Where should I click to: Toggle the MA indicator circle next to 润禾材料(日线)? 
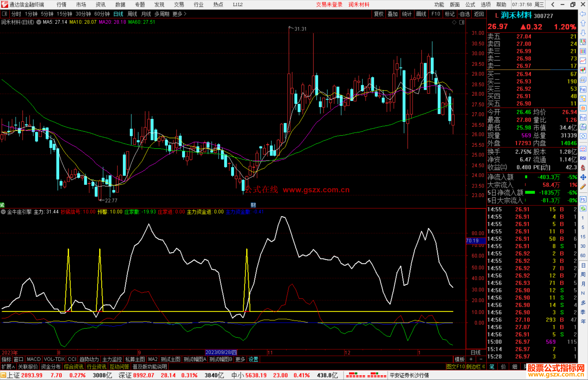[x=39, y=22]
